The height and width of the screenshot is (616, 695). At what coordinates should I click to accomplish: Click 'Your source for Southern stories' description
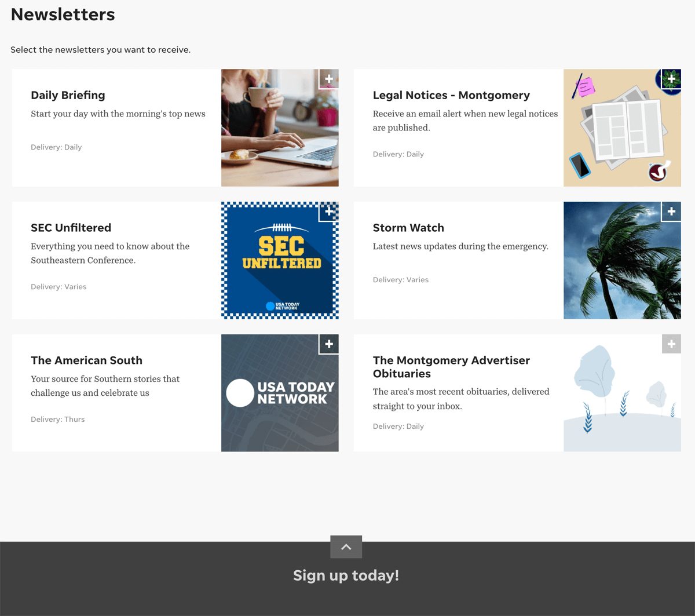(x=105, y=386)
